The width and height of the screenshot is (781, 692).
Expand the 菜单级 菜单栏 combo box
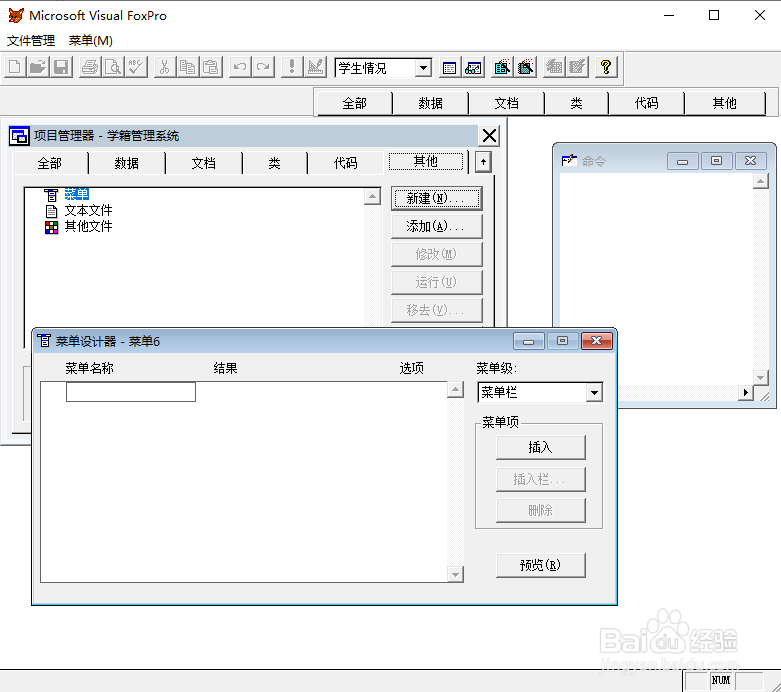594,393
